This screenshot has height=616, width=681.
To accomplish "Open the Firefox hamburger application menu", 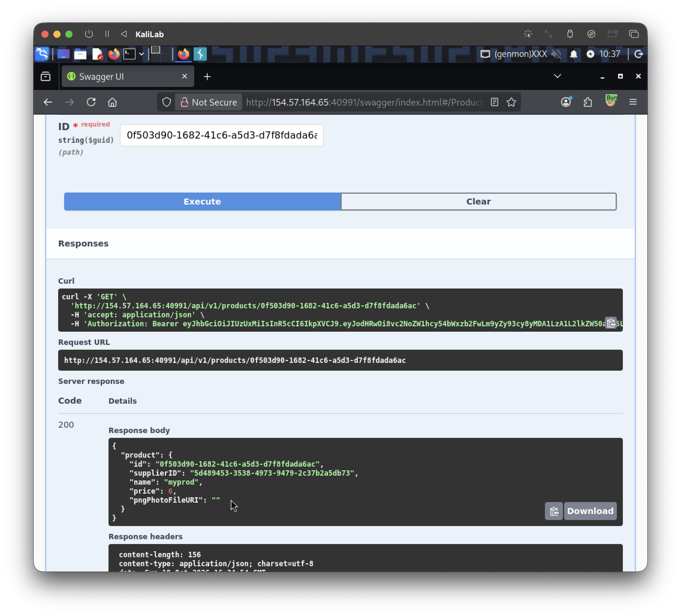I will pos(633,102).
